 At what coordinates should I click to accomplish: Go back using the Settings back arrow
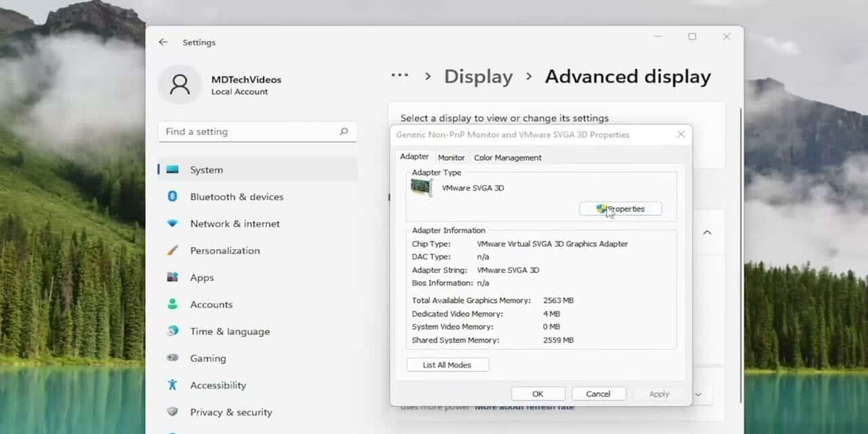tap(163, 42)
